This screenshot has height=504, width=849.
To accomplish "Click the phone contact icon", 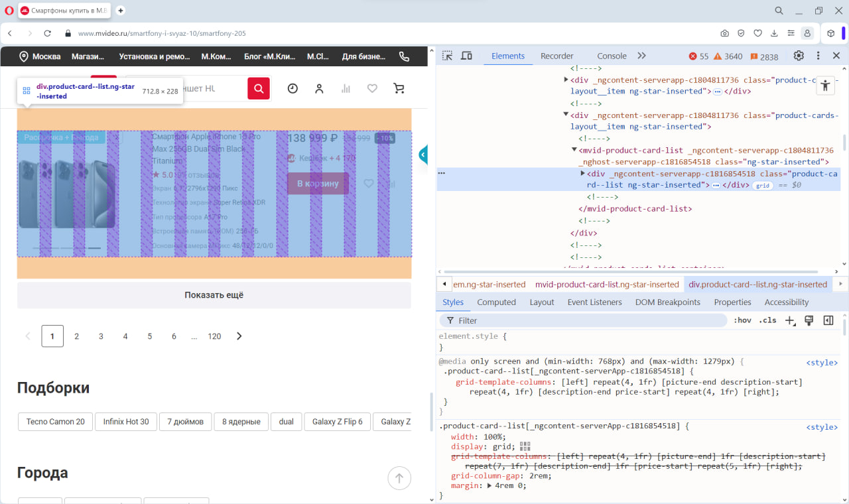I will (x=404, y=56).
